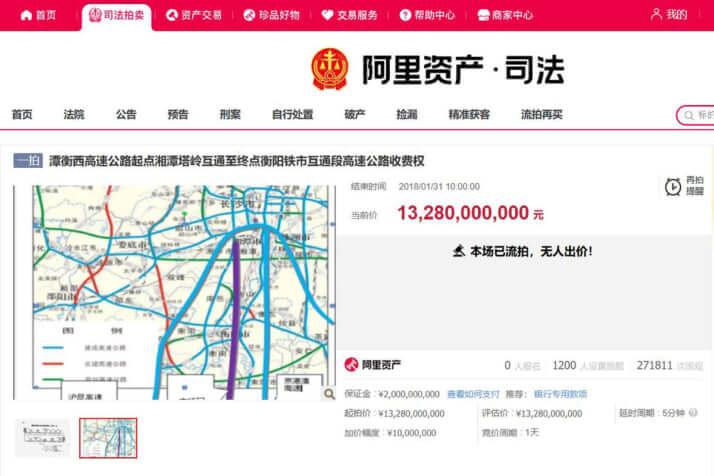The height and width of the screenshot is (476, 714).
Task: Open the 银行专用款项 link
Action: click(x=560, y=394)
